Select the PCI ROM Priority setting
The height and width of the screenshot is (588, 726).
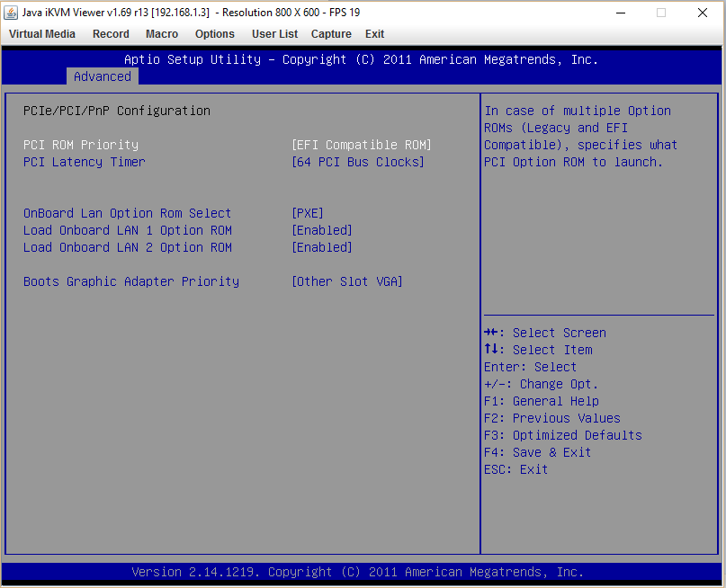[x=81, y=145]
